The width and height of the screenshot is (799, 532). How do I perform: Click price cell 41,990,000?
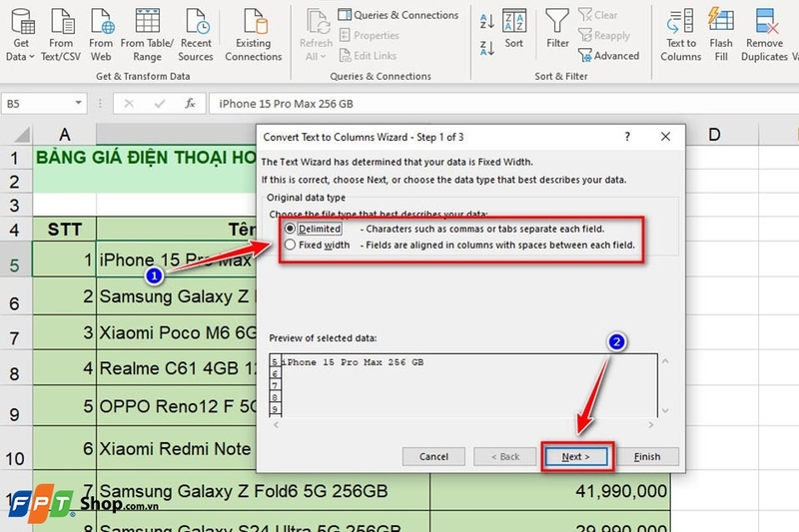550,491
